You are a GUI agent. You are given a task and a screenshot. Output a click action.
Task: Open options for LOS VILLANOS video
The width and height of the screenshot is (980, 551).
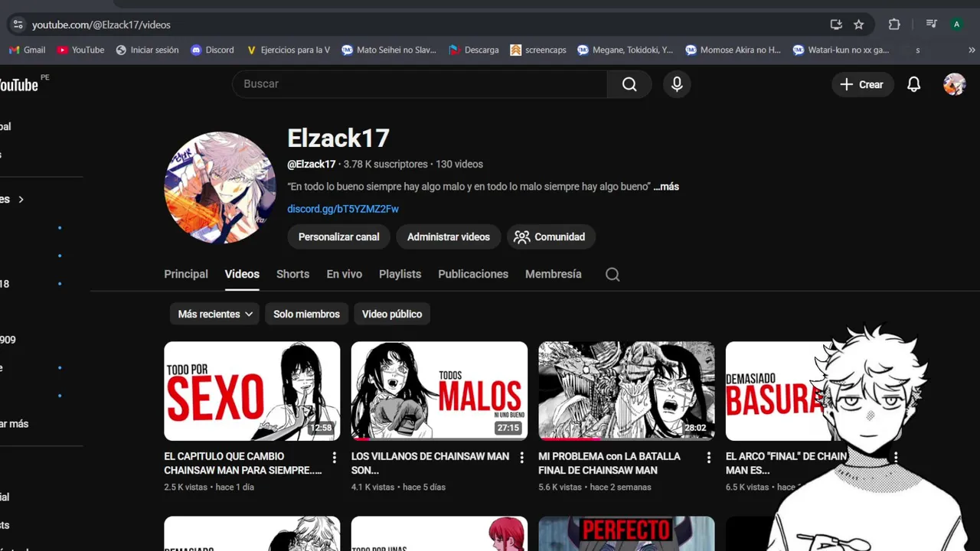point(522,458)
